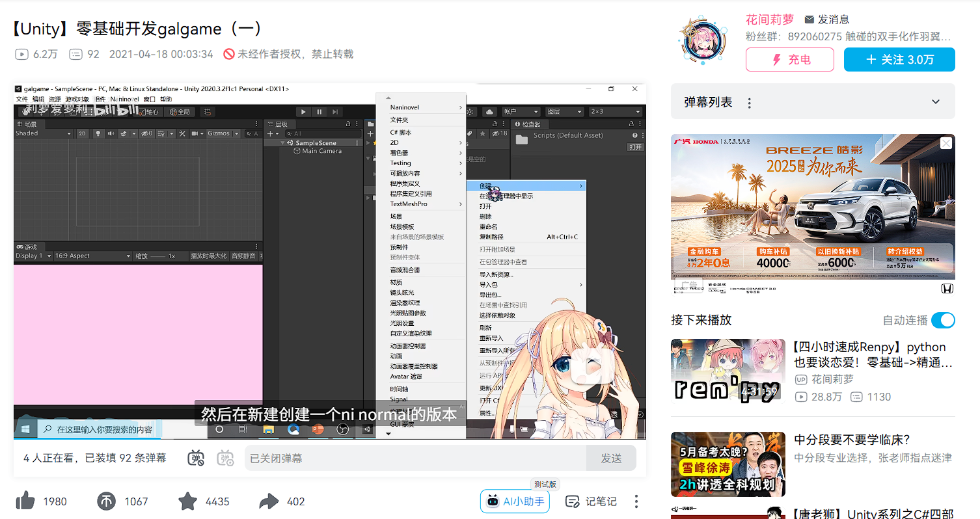Click the 打开 button in inspector
Image resolution: width=980 pixels, height=519 pixels.
[635, 147]
